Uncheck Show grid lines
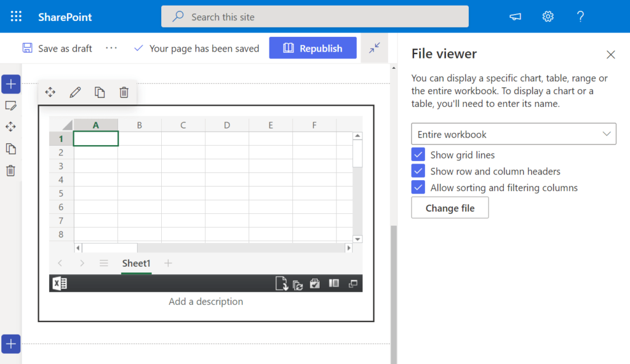The width and height of the screenshot is (630, 364). pos(418,155)
